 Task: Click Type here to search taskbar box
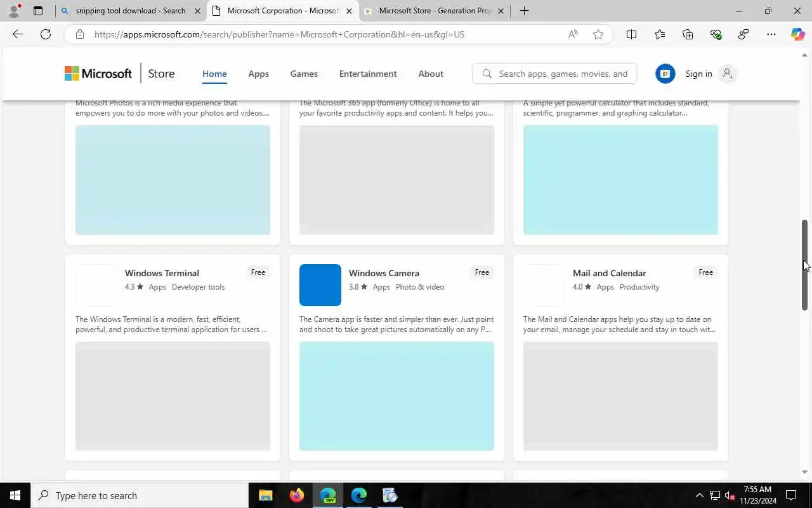pos(140,495)
